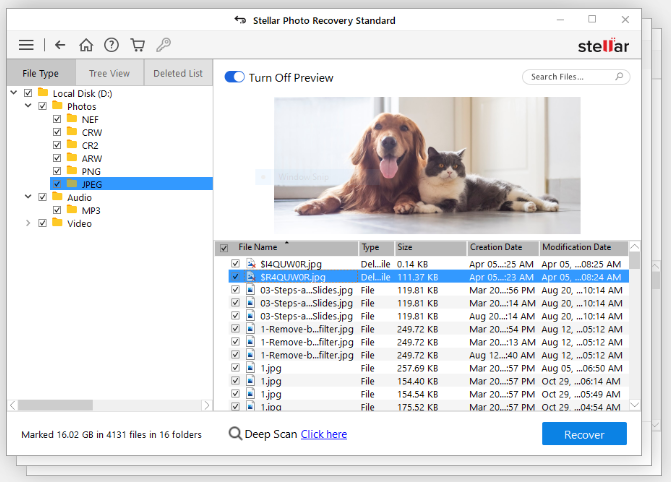
Task: Collapse the Local Disk (D:) tree node
Action: tap(14, 92)
